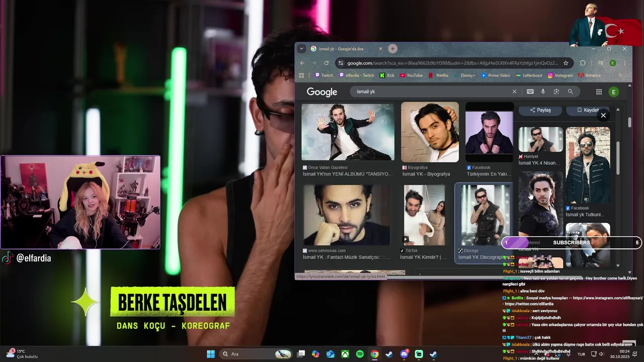644x362 pixels.
Task: Open Outlook from the taskbar
Action: click(331, 354)
